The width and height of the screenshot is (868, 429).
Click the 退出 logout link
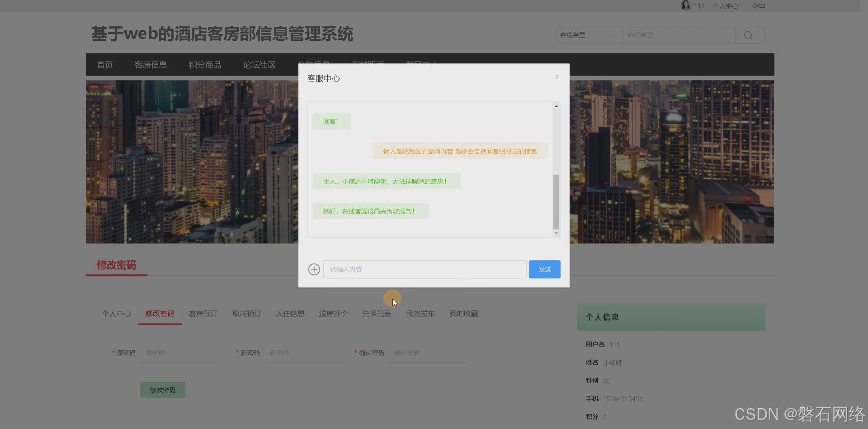click(758, 5)
